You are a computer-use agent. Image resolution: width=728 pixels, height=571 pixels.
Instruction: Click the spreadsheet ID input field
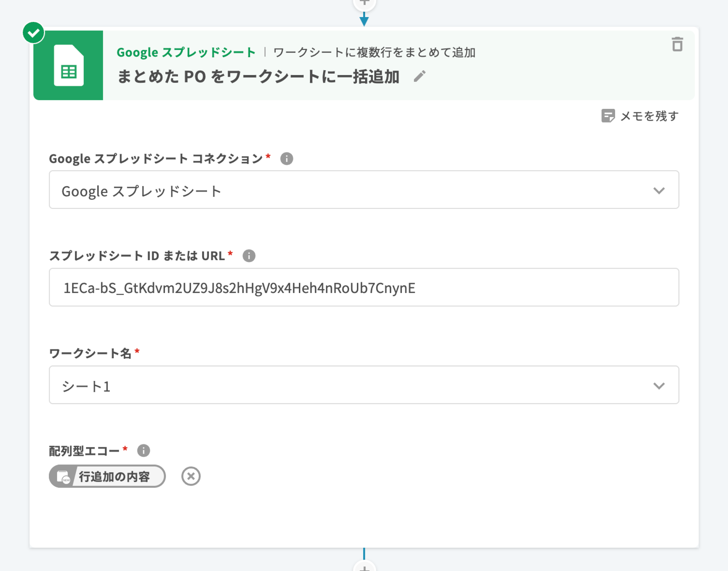[x=363, y=288]
